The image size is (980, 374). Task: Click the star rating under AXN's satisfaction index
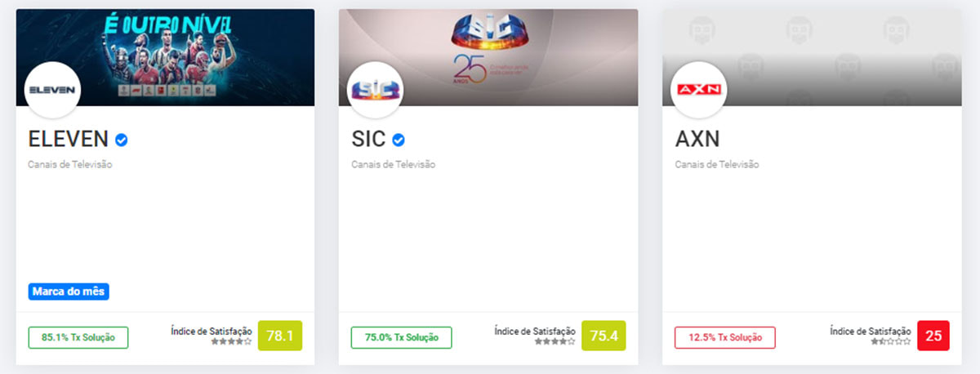pos(890,341)
